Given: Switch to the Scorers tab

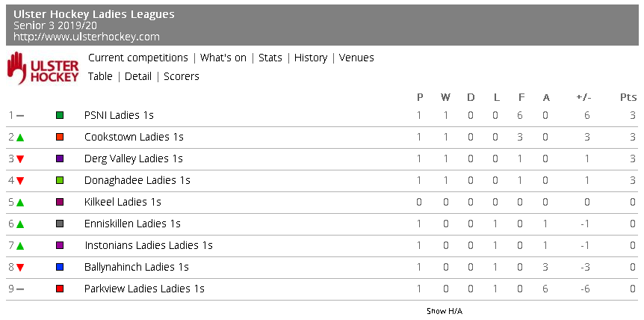Looking at the screenshot, I should [x=182, y=76].
